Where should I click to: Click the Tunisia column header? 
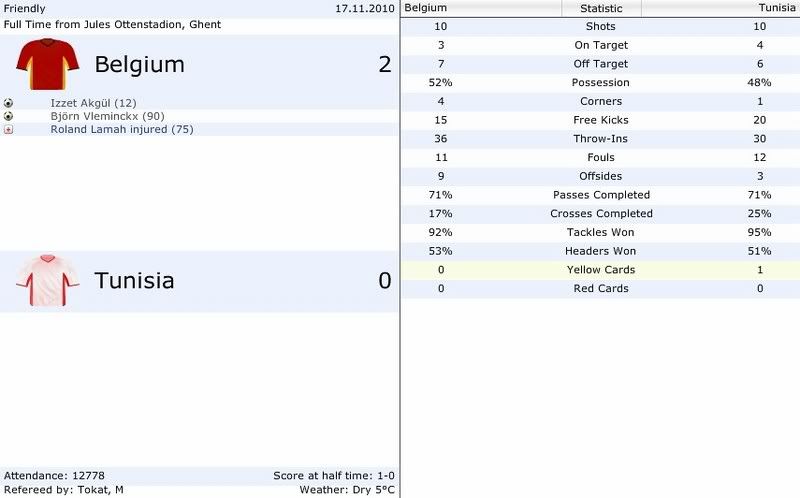click(720, 8)
